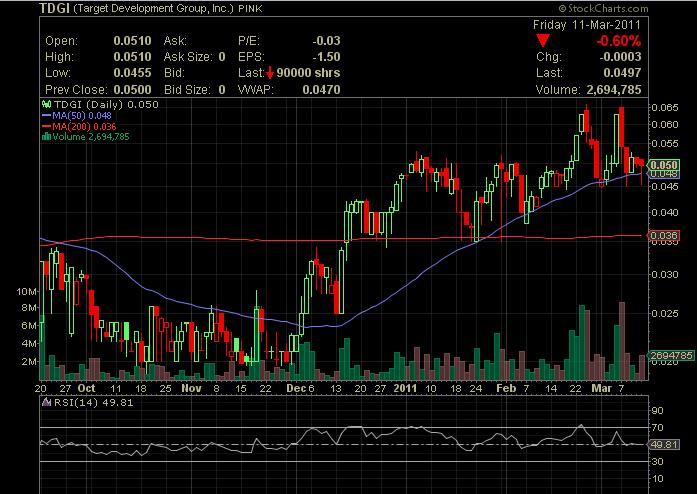Click the date Friday 11-Mar-2011
This screenshot has height=494, width=697.
[x=587, y=25]
